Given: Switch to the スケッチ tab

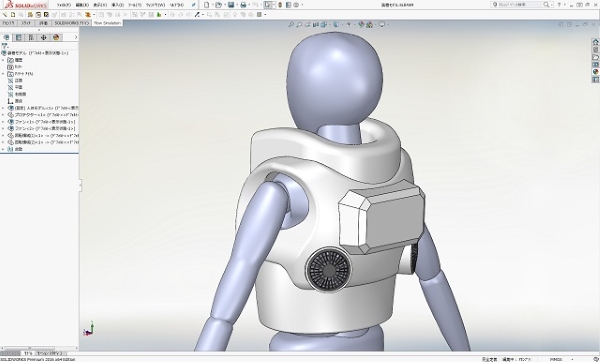Looking at the screenshot, I should point(26,23).
